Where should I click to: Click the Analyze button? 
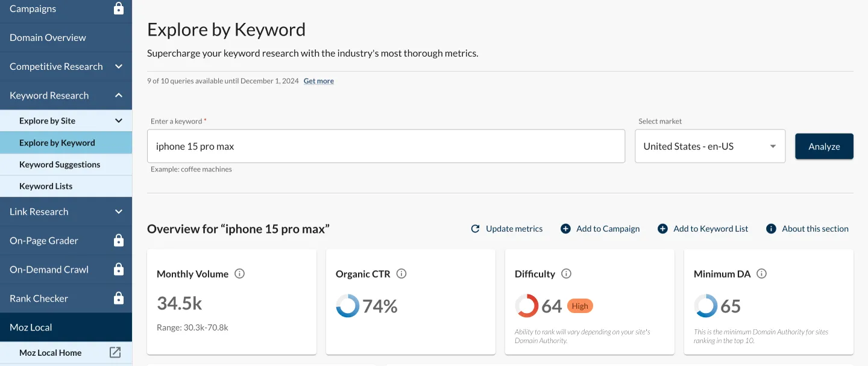[x=823, y=146]
